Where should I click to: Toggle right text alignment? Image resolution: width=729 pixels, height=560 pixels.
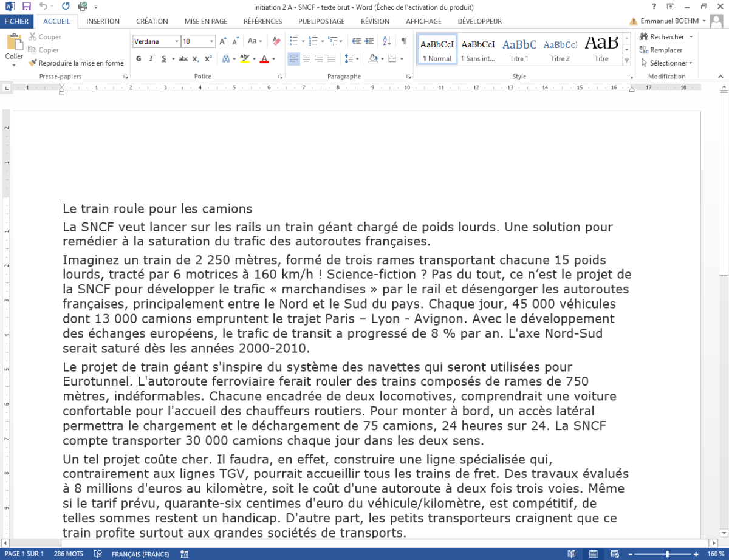[x=319, y=59]
